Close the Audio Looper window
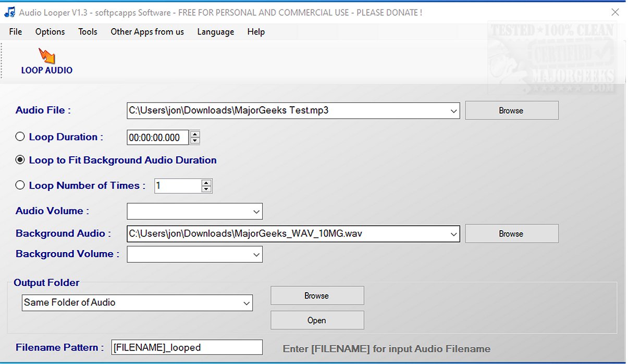Image resolution: width=628 pixels, height=364 pixels. click(x=616, y=12)
